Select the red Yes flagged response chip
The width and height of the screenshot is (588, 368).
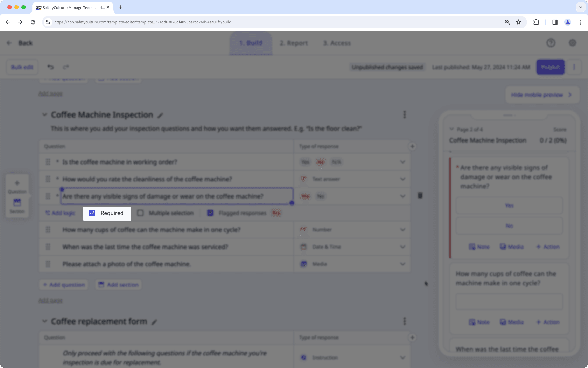click(x=276, y=213)
